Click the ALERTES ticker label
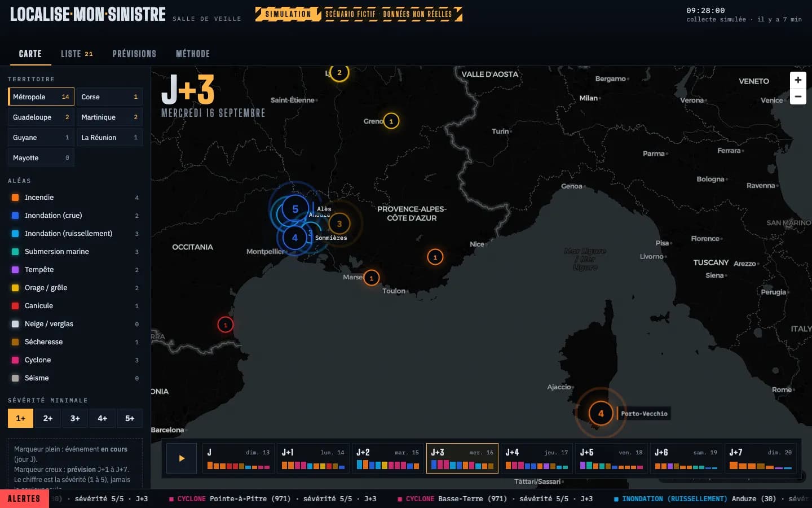 coord(24,499)
